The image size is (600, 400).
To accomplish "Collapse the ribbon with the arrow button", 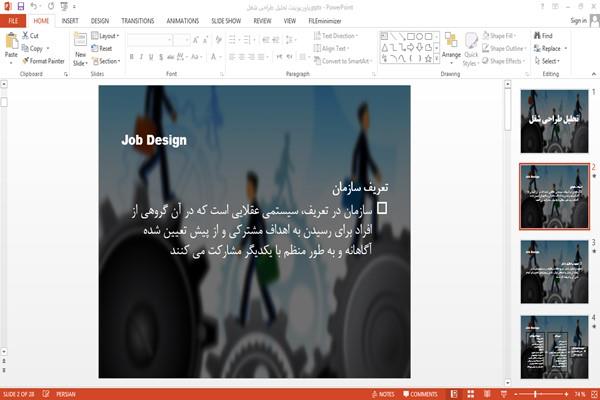I will pos(593,74).
